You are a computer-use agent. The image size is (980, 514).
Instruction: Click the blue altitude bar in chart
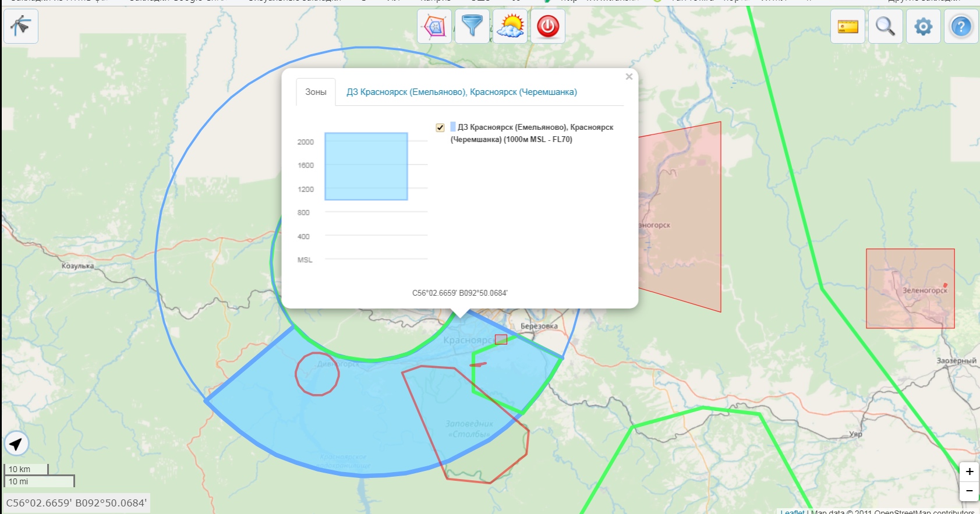tap(366, 166)
